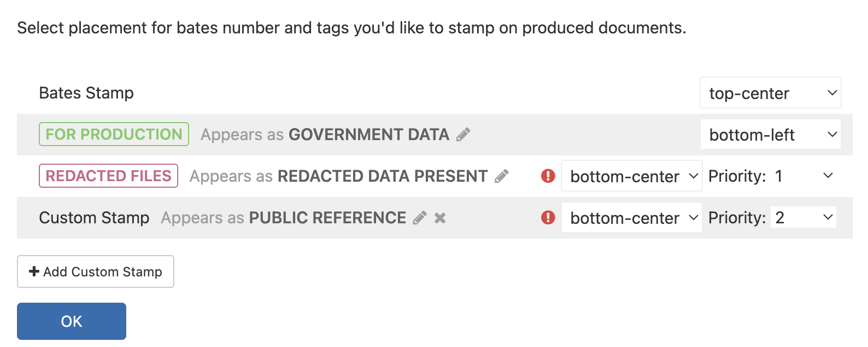This screenshot has height=347, width=868.
Task: Click Add Custom Stamp
Action: pos(96,271)
